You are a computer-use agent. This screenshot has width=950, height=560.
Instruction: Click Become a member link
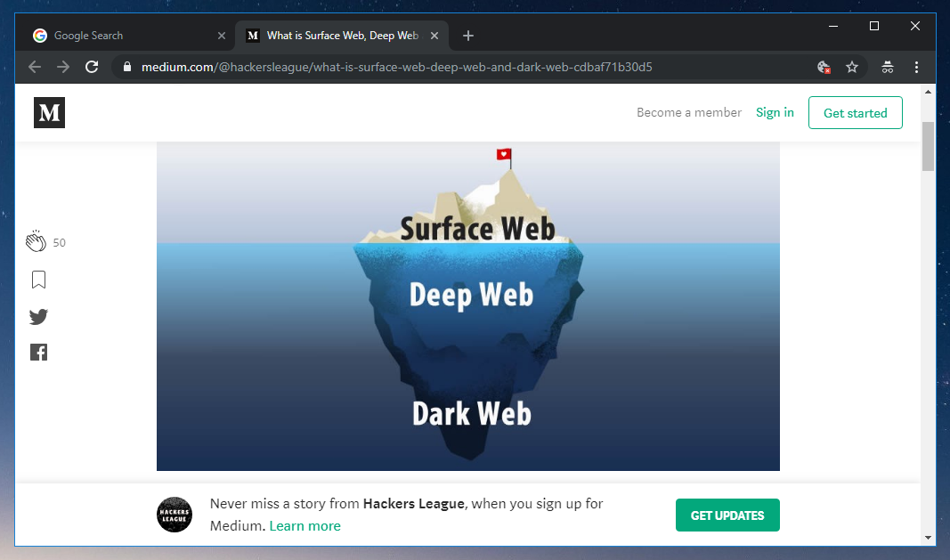689,113
